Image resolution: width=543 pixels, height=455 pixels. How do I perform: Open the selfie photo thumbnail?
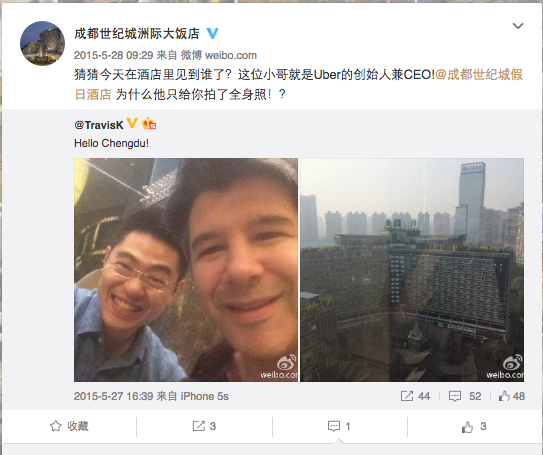186,270
